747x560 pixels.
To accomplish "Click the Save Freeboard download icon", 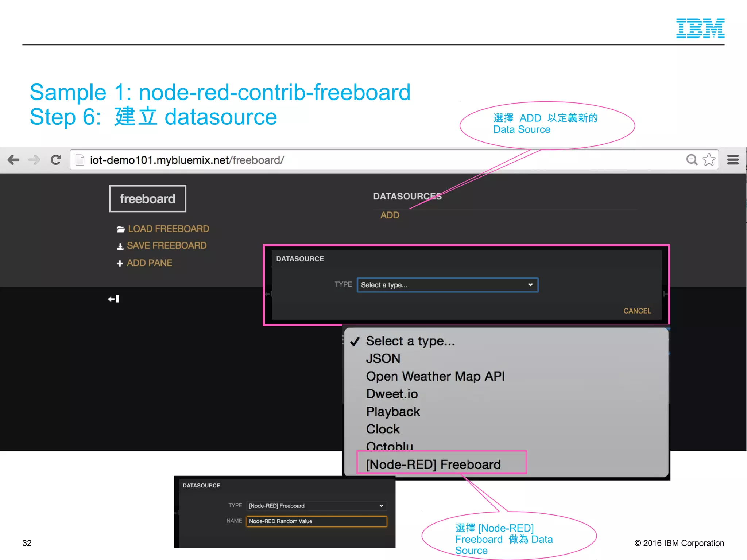I will [120, 246].
